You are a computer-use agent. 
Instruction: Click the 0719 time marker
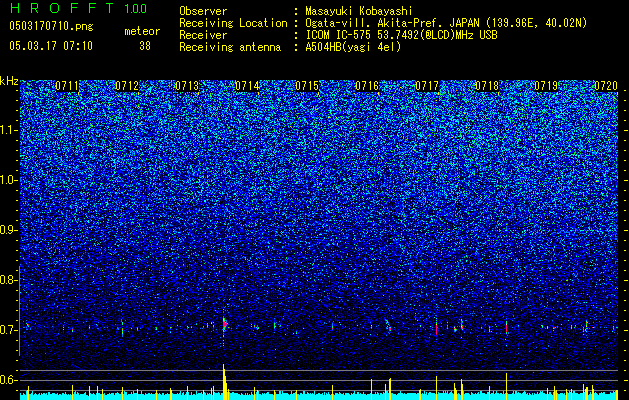pyautogui.click(x=546, y=86)
